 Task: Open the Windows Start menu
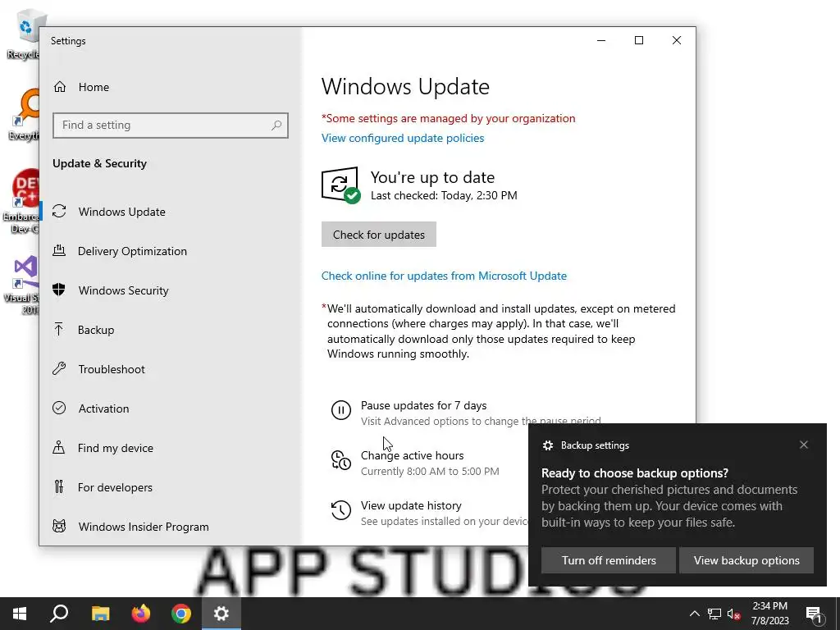[20, 614]
